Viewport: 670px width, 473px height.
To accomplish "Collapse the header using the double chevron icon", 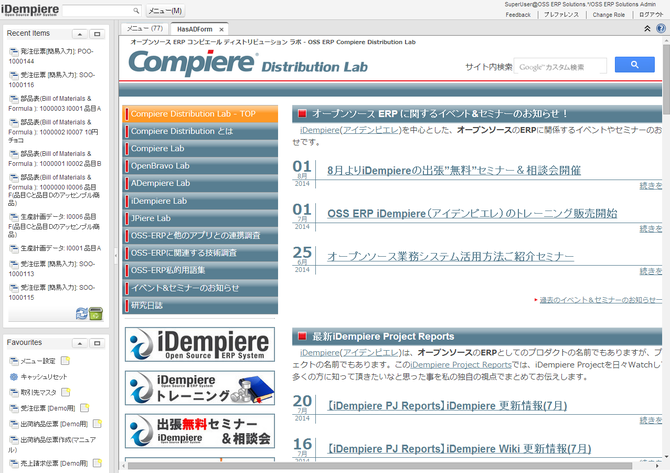I will tap(647, 29).
